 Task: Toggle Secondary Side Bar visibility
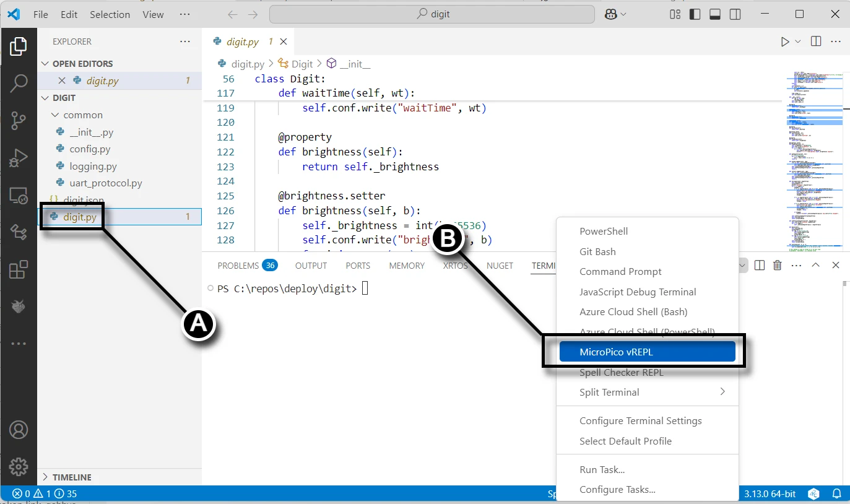[x=735, y=14]
